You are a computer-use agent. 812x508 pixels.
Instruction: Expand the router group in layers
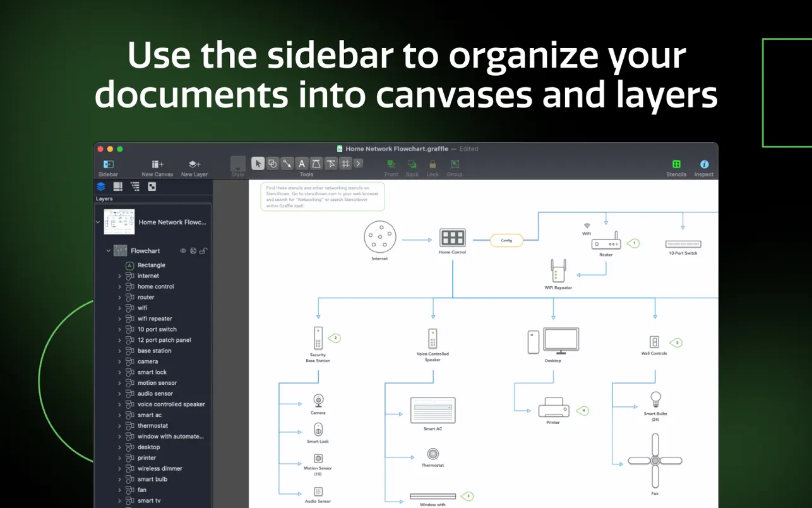[119, 298]
